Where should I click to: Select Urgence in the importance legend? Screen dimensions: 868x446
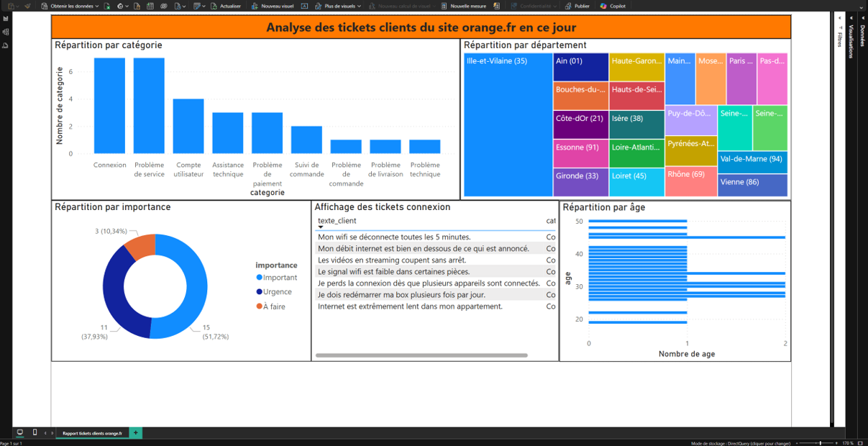[274, 292]
